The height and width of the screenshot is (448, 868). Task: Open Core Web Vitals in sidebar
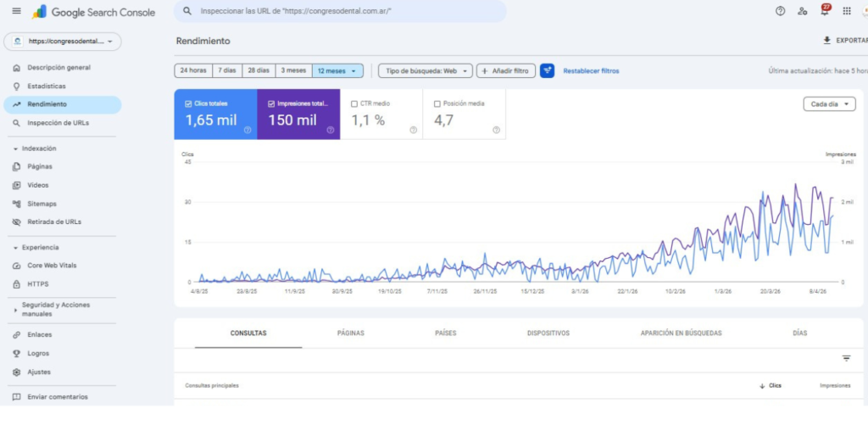[x=52, y=266]
